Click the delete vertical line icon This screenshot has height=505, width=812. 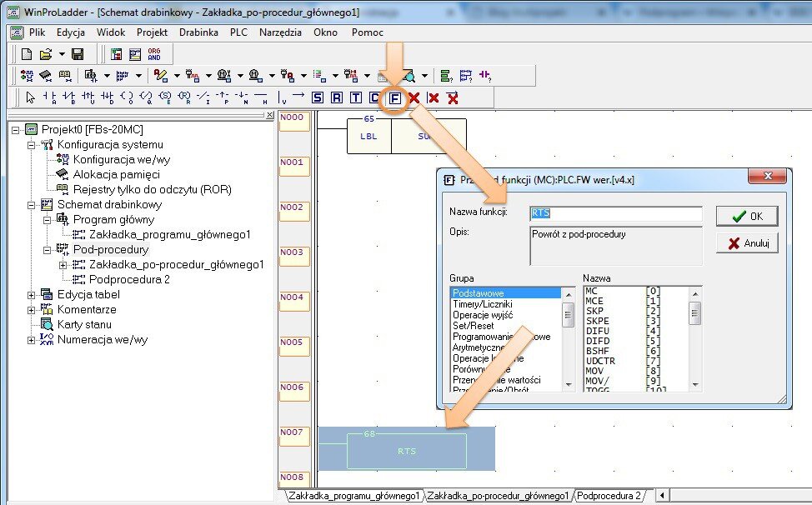coord(433,97)
